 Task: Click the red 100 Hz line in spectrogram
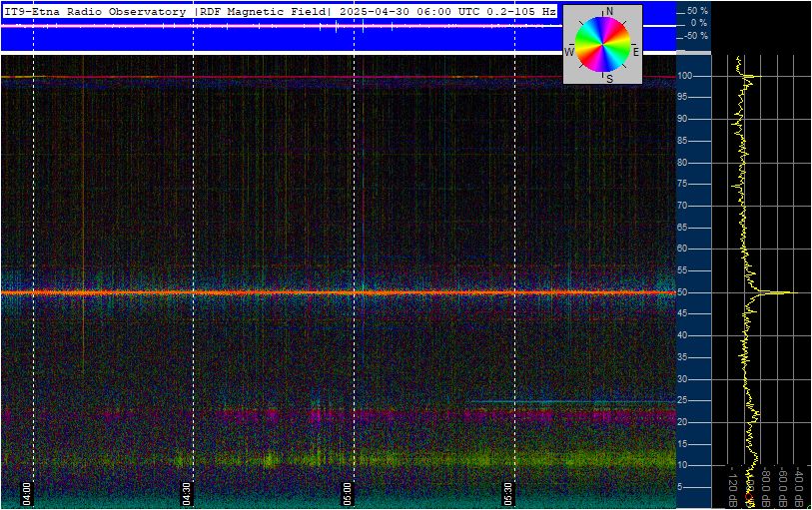(339, 77)
